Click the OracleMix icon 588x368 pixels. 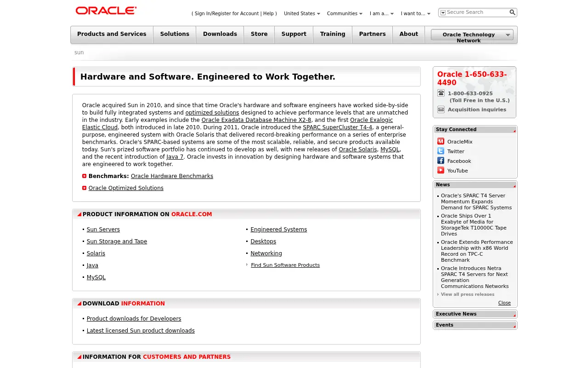click(441, 141)
